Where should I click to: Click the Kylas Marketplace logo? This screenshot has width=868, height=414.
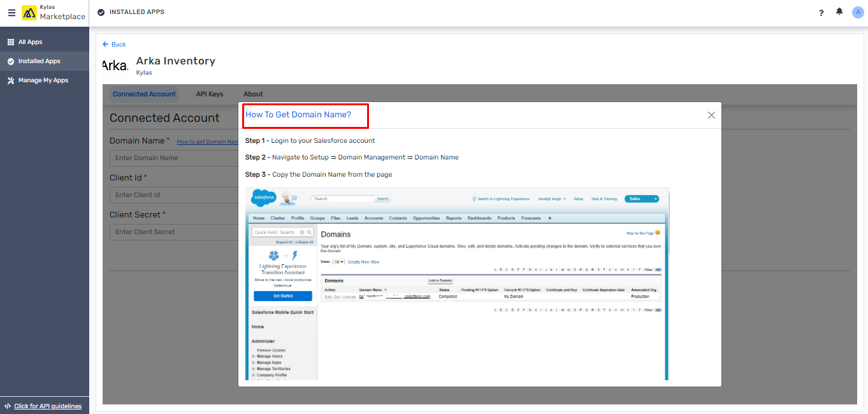tap(54, 13)
